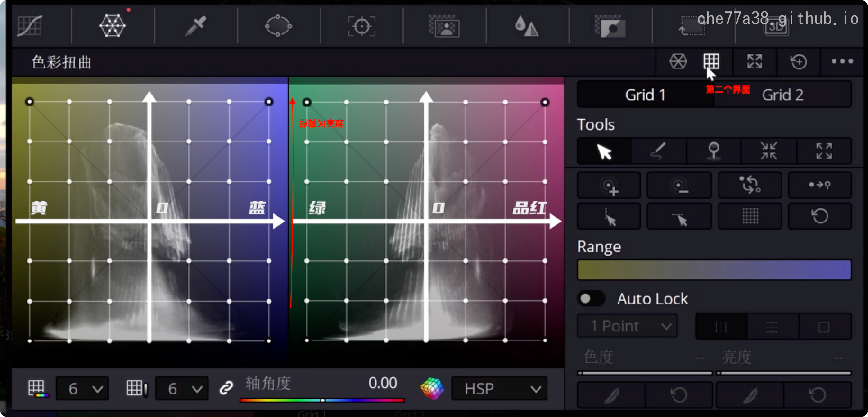Switch to the Grid 1 tab
868x417 pixels.
(645, 95)
